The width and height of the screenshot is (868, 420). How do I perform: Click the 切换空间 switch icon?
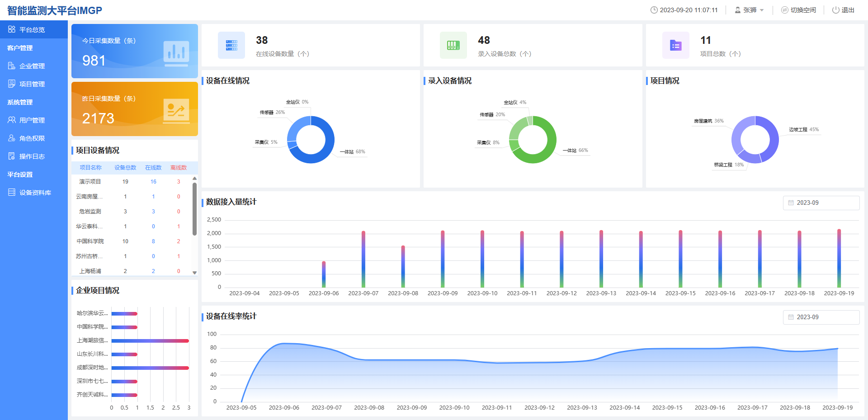785,10
